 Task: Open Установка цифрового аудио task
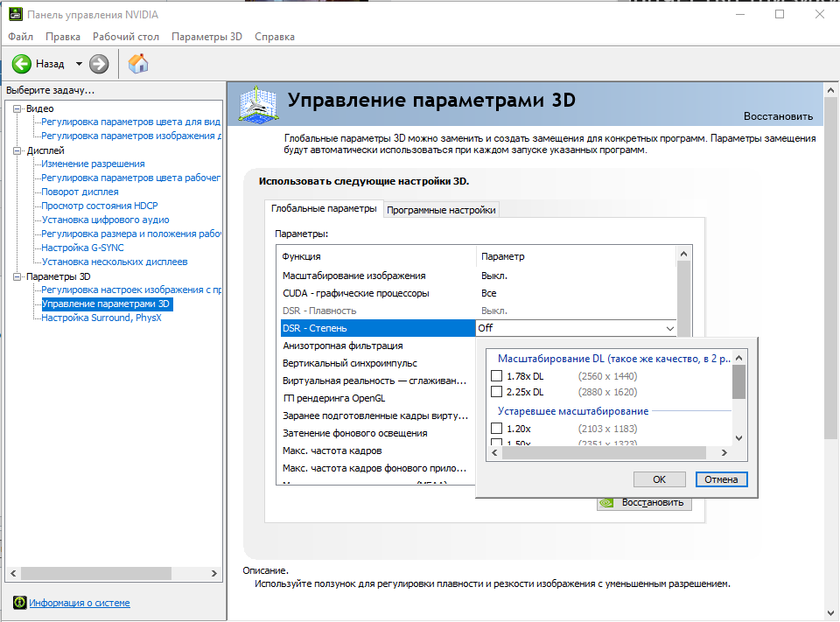coord(106,220)
